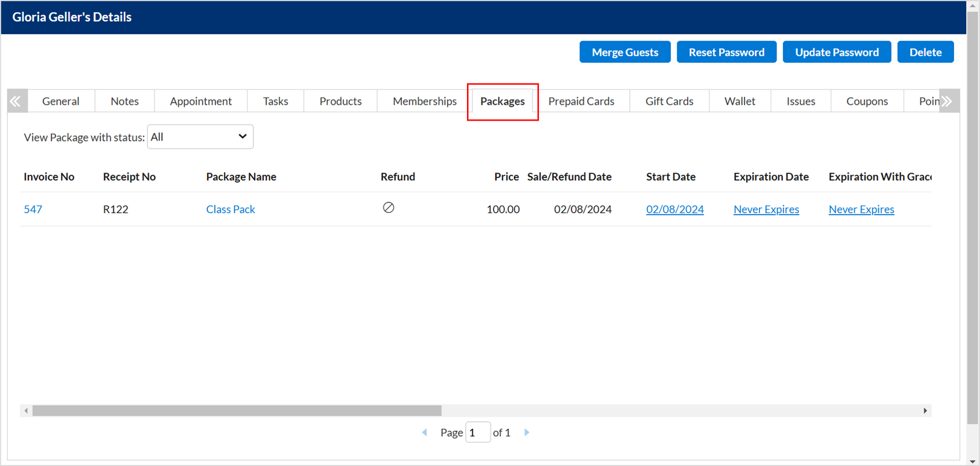The width and height of the screenshot is (980, 466).
Task: Select the Packages tab
Action: click(503, 101)
